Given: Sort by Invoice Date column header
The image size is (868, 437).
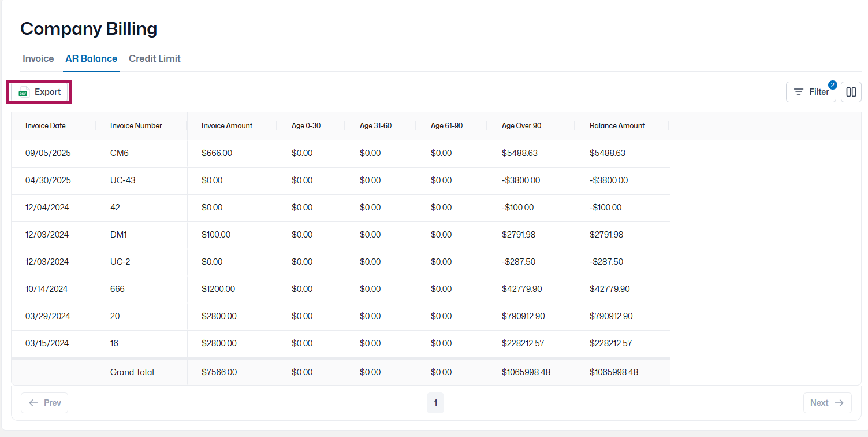Looking at the screenshot, I should coord(46,125).
